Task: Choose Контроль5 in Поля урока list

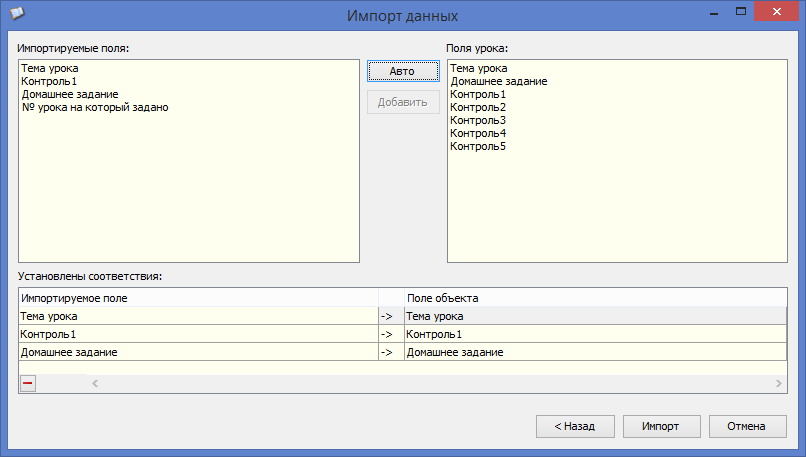Action: (x=478, y=146)
